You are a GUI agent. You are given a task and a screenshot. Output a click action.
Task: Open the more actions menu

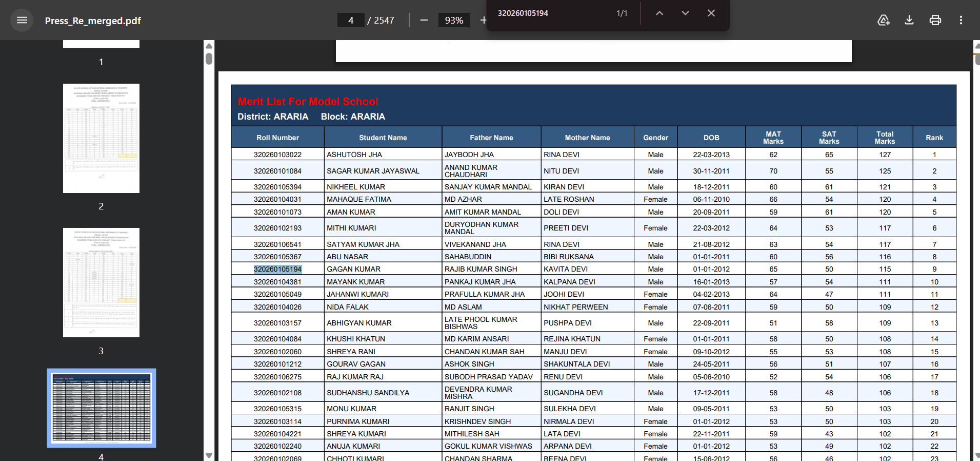(961, 21)
